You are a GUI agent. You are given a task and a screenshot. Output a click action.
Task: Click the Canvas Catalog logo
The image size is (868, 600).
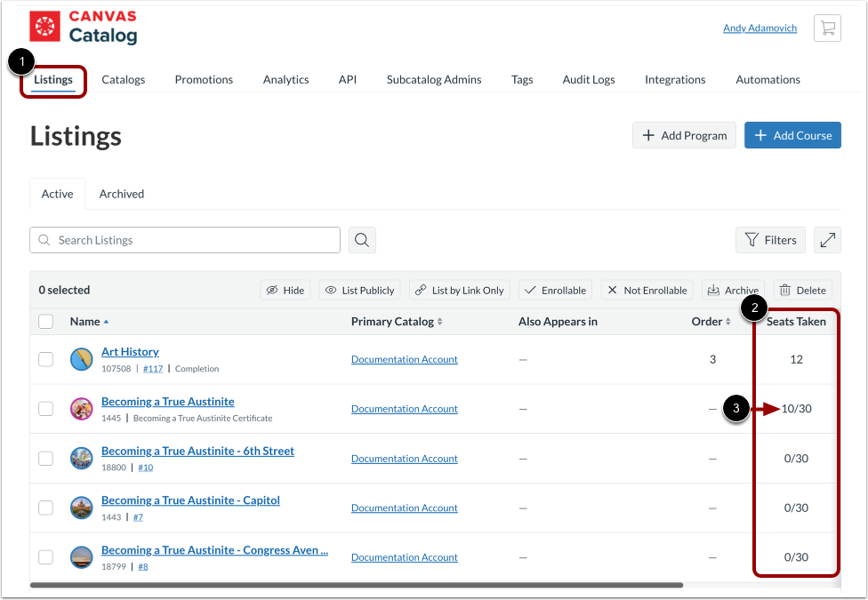click(x=84, y=27)
